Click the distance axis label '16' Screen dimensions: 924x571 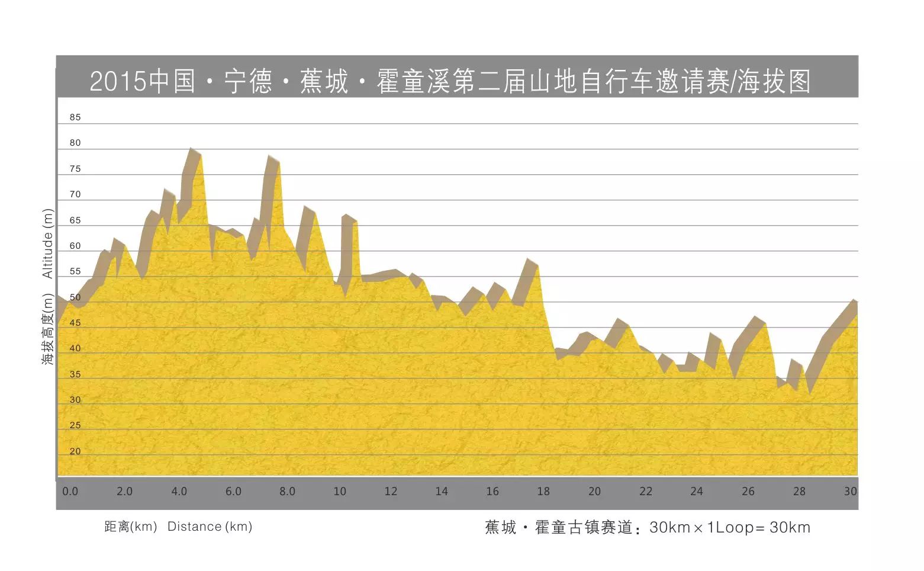point(492,491)
